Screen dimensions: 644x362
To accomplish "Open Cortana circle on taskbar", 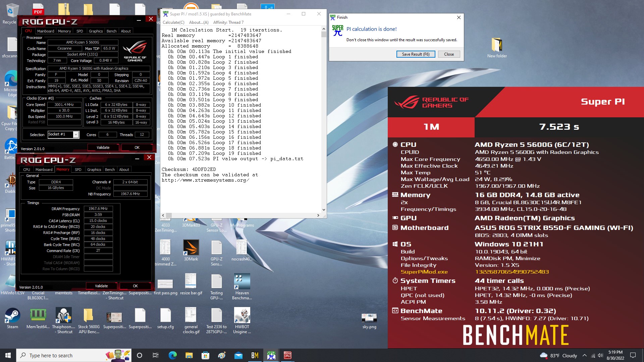I will coord(140,355).
